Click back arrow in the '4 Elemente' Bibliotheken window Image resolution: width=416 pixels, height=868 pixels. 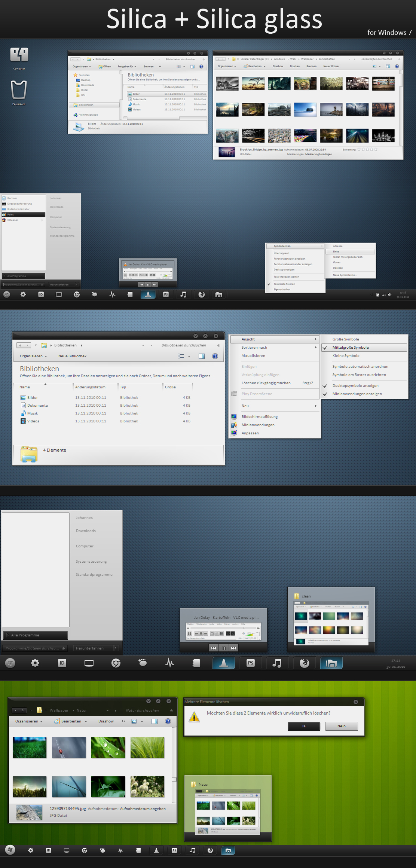[x=20, y=345]
